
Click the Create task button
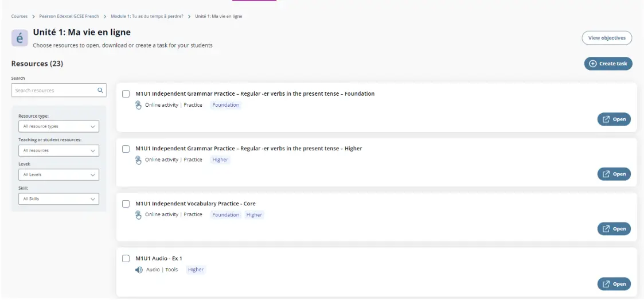pos(608,64)
